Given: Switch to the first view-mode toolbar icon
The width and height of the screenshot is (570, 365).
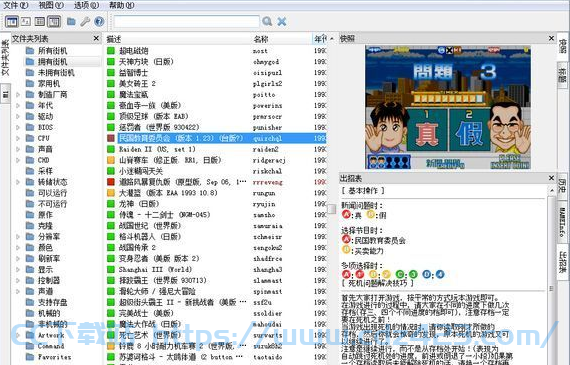Looking at the screenshot, I should click(x=11, y=22).
